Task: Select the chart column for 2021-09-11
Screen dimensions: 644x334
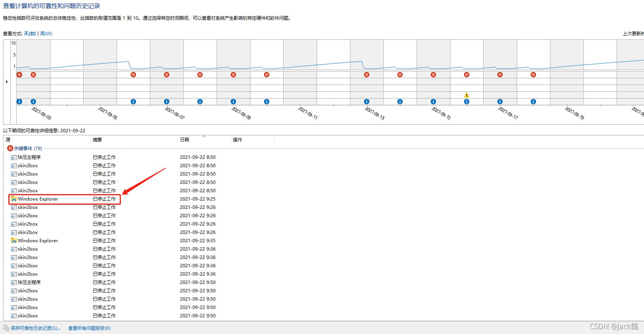Action: [300, 72]
